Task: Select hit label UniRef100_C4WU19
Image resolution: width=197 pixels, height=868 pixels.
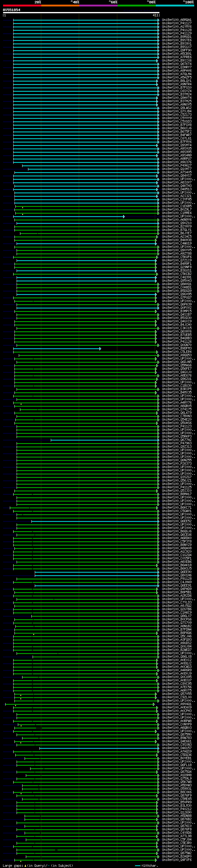Action: pos(176,243)
